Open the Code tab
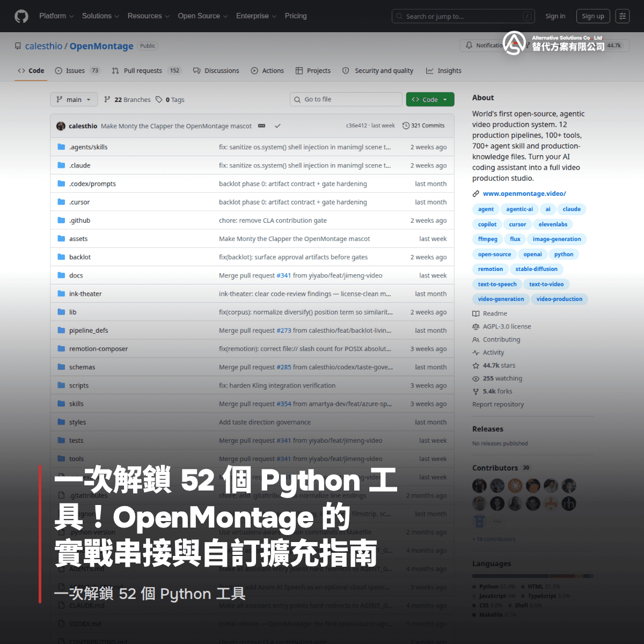644x644 pixels. [x=31, y=70]
